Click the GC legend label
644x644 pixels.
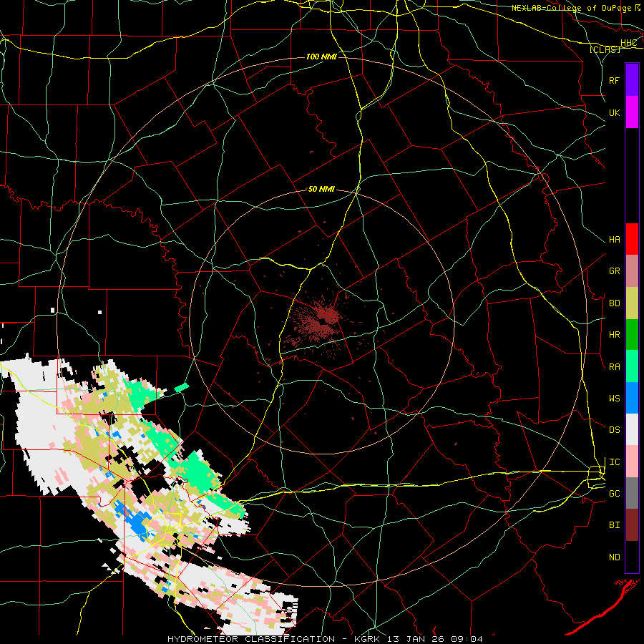614,494
